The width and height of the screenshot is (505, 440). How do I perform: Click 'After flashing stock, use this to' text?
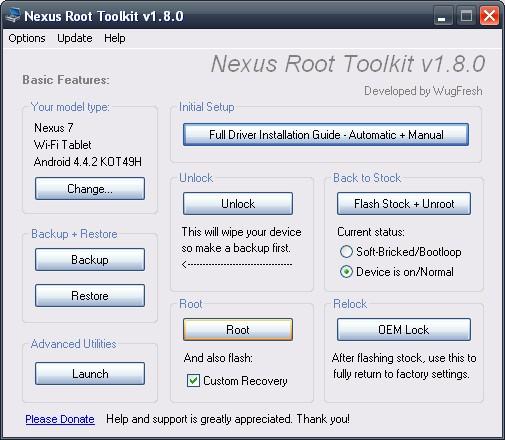pos(404,358)
